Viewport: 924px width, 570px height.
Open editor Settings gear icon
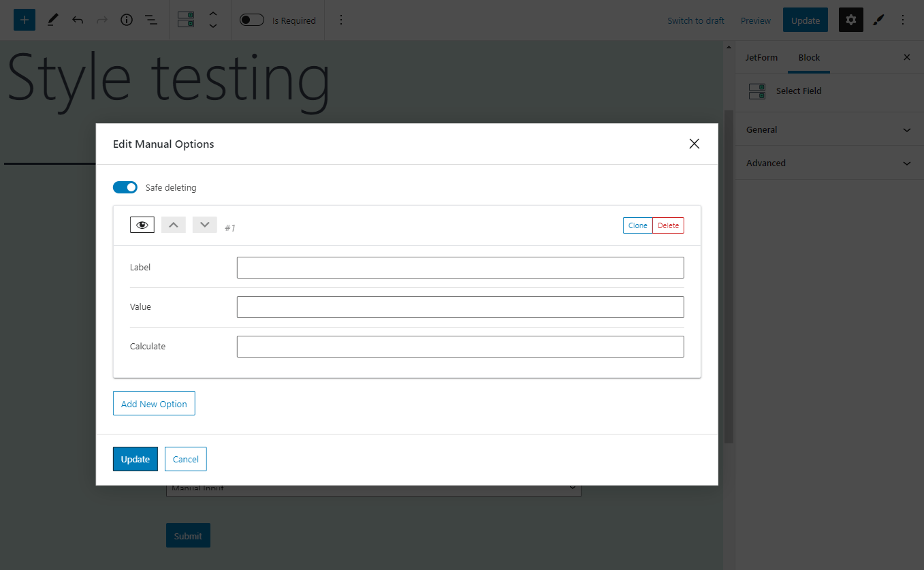point(850,20)
